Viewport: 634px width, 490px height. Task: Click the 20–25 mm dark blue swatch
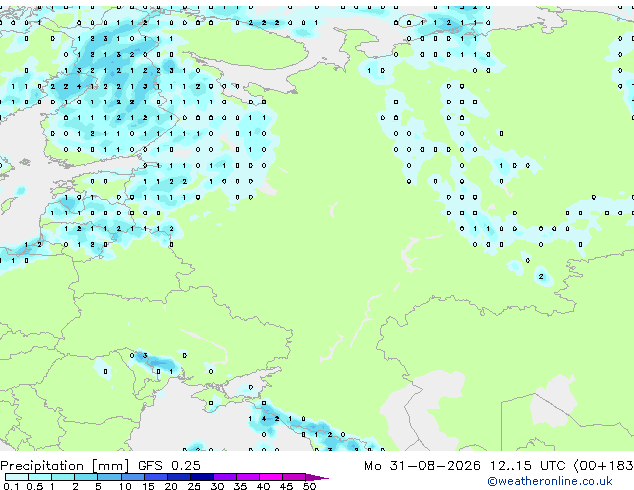[x=179, y=477]
